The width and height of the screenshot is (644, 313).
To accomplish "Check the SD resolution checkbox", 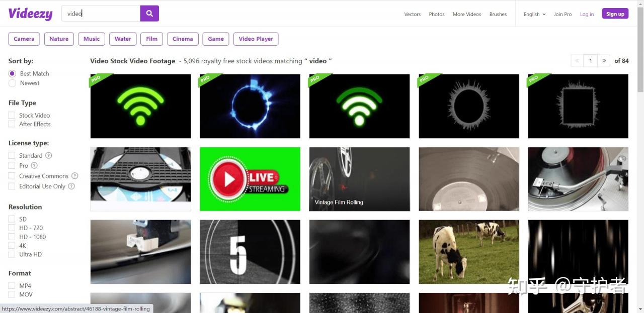I will point(12,219).
